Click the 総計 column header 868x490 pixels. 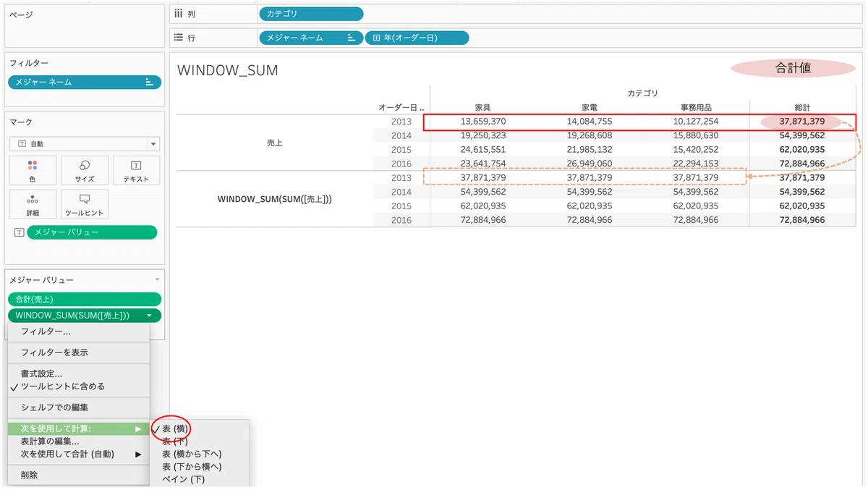coord(802,107)
